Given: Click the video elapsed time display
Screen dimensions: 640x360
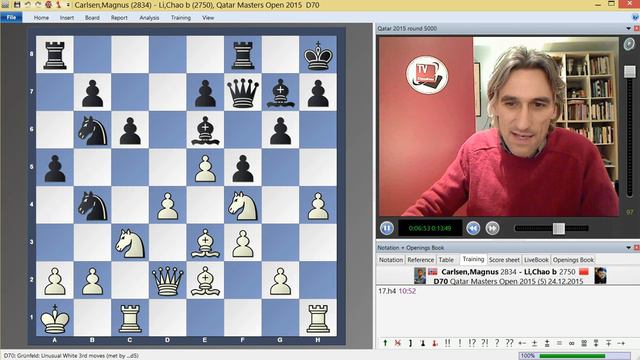Looking at the screenshot, I should [x=430, y=228].
